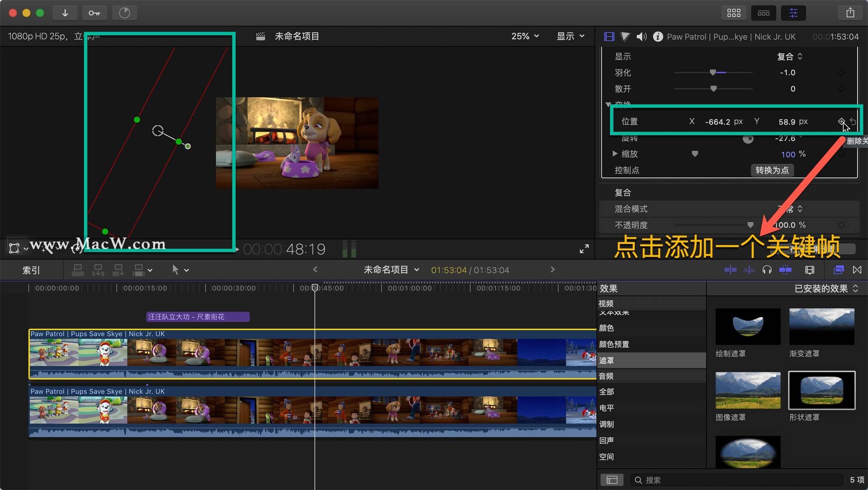Toggle timeline snapping button
Viewport: 868px width, 490px height.
pyautogui.click(x=785, y=270)
